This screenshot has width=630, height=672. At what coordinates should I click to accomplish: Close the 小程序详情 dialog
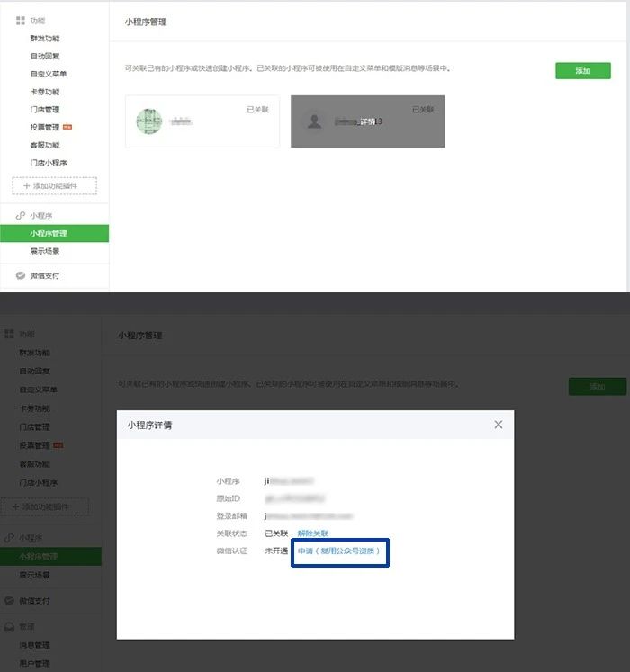498,425
